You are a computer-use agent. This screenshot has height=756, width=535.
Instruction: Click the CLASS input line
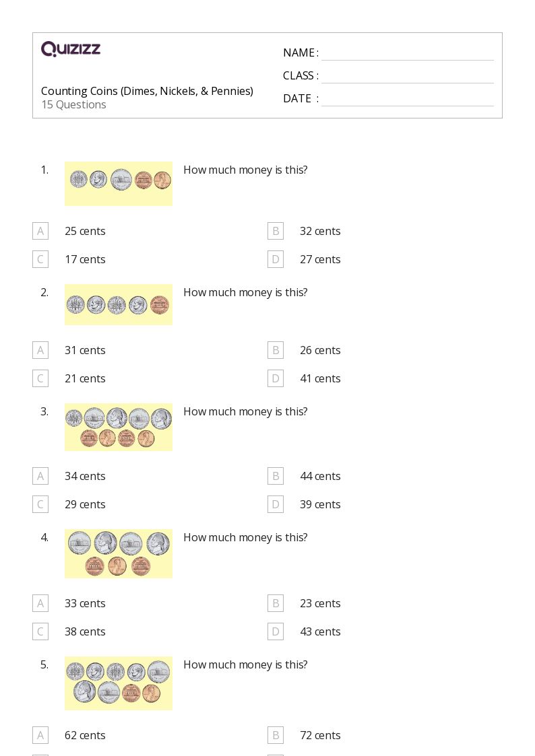click(x=408, y=77)
